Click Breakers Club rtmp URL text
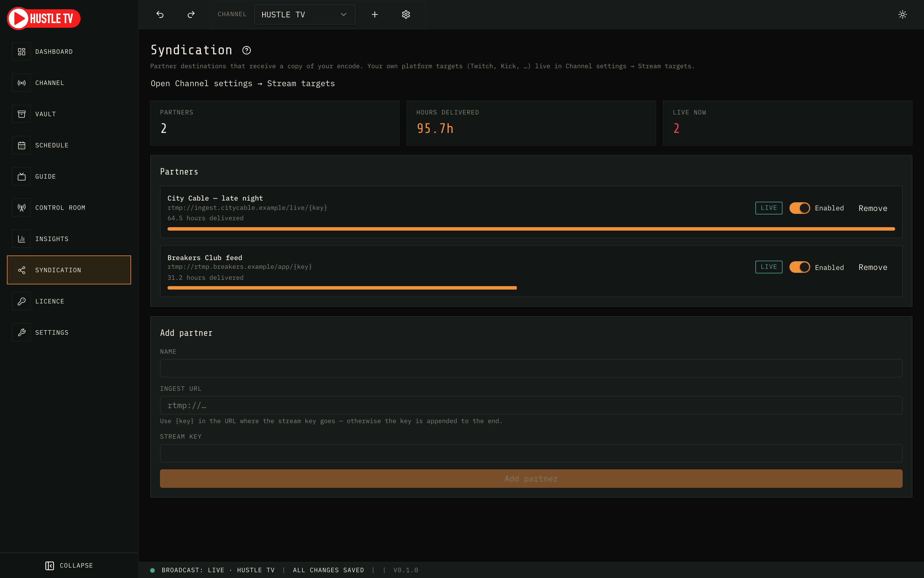Image resolution: width=924 pixels, height=578 pixels. pyautogui.click(x=240, y=267)
